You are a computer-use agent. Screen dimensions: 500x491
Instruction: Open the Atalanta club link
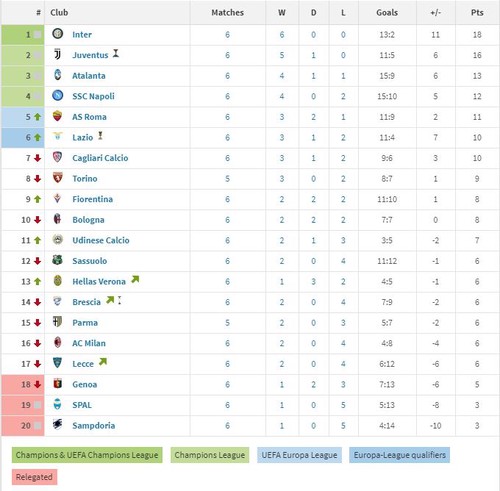tap(89, 76)
